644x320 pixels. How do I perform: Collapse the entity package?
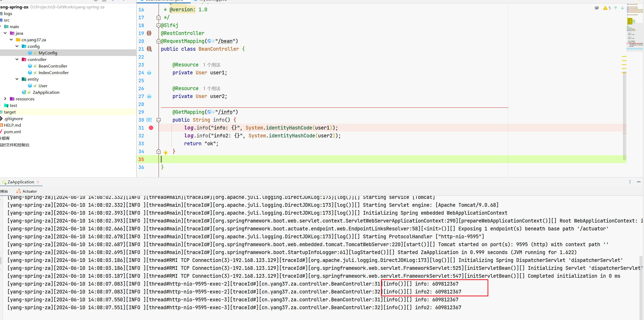[17, 79]
